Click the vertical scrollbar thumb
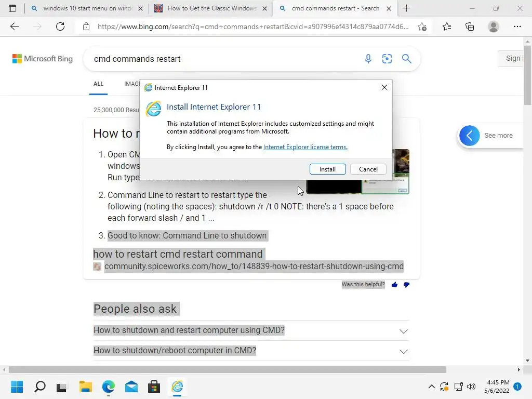The width and height of the screenshot is (532, 399). [x=527, y=75]
